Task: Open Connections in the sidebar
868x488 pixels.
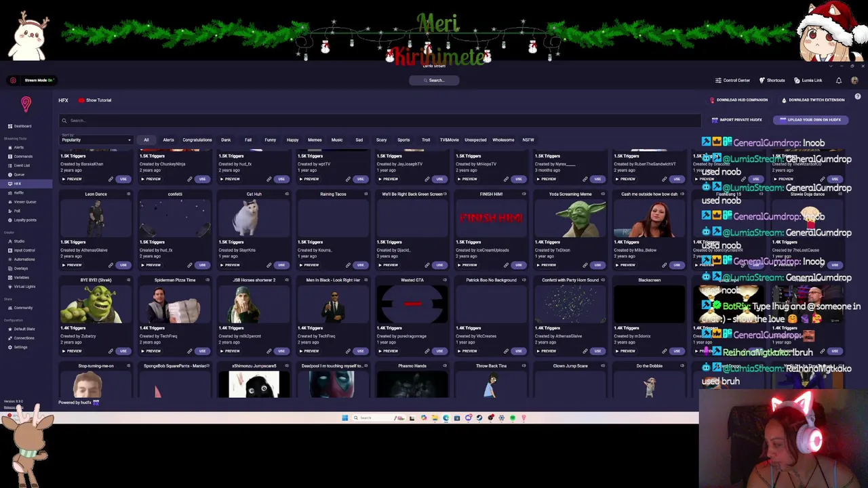Action: coord(26,338)
